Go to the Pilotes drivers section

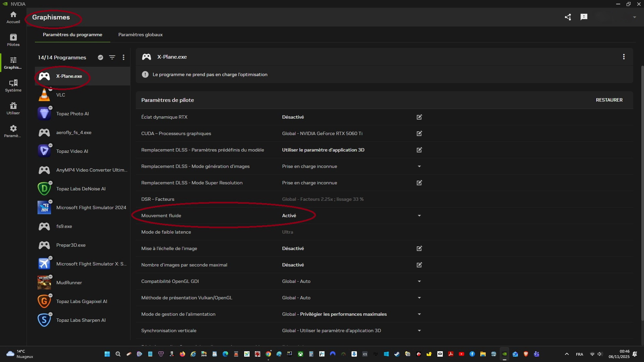pyautogui.click(x=13, y=40)
